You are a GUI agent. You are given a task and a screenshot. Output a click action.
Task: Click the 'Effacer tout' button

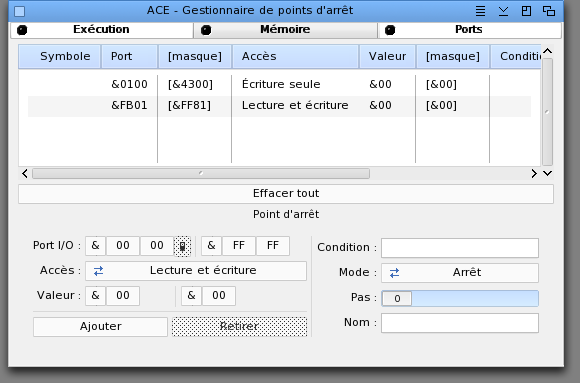tap(286, 194)
